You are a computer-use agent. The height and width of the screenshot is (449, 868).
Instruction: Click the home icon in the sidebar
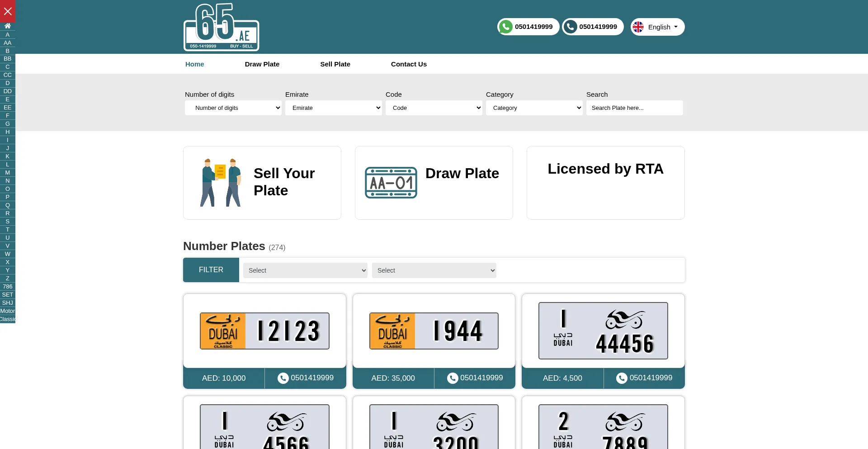(x=7, y=26)
